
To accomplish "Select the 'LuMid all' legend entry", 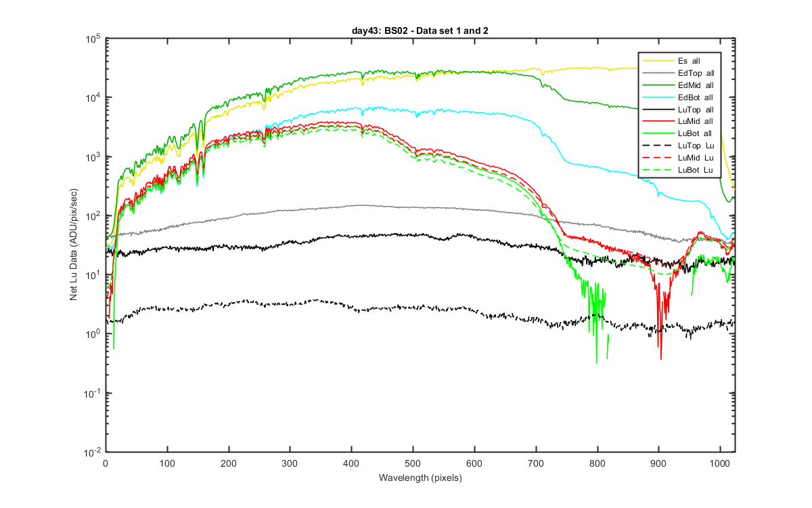I will pyautogui.click(x=679, y=122).
